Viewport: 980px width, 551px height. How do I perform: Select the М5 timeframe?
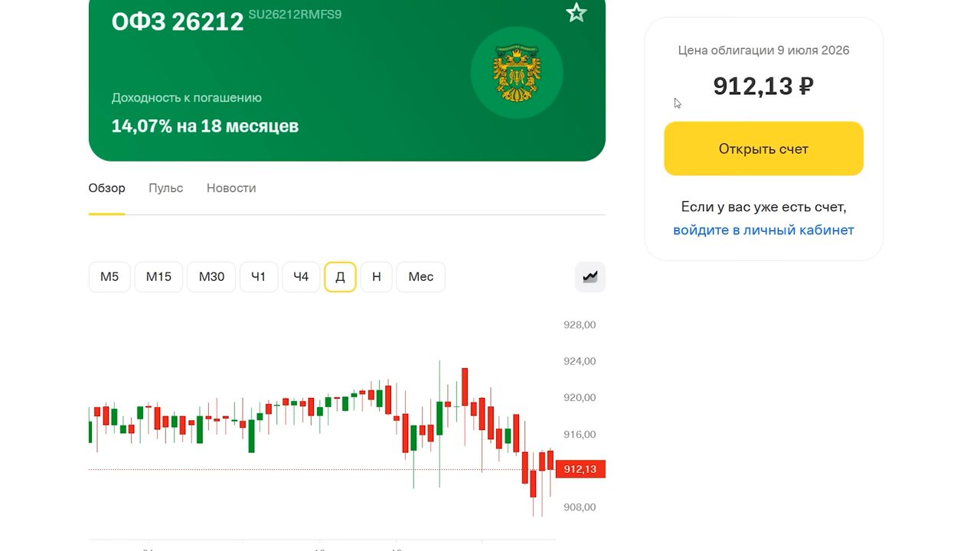[109, 276]
